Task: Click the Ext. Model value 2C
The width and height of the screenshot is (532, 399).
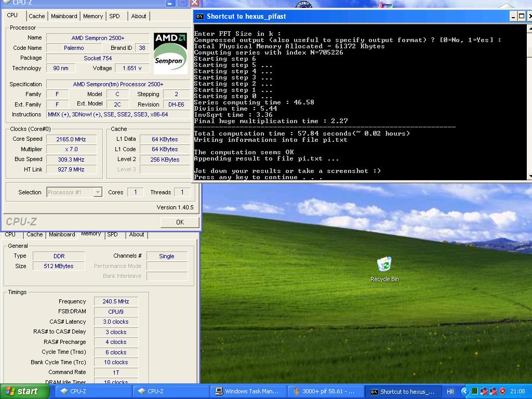Action: pyautogui.click(x=117, y=104)
